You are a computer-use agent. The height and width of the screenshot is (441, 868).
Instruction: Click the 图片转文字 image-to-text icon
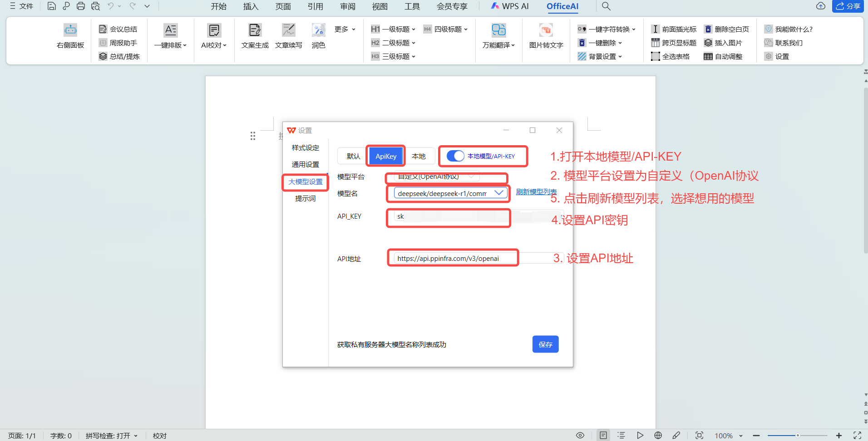coord(546,30)
